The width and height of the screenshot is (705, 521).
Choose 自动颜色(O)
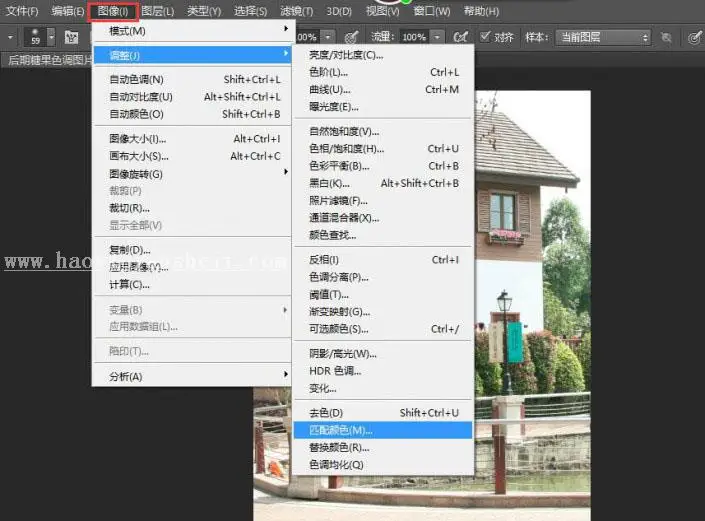(192, 114)
